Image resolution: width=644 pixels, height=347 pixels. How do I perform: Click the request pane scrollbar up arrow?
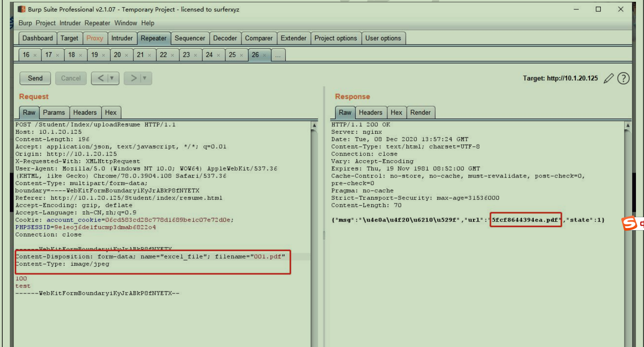tap(314, 125)
